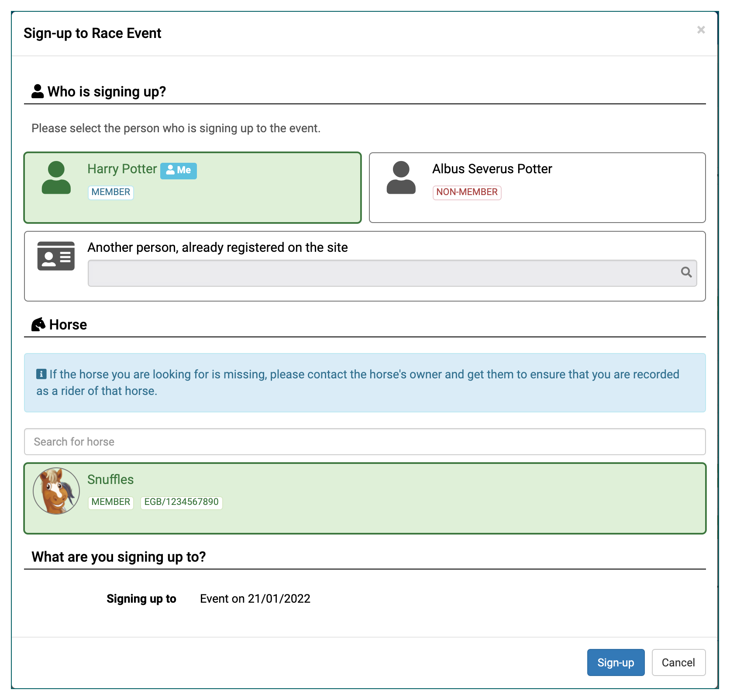This screenshot has width=730, height=700.
Task: Click the horse head icon beside Horse heading
Action: pos(38,324)
